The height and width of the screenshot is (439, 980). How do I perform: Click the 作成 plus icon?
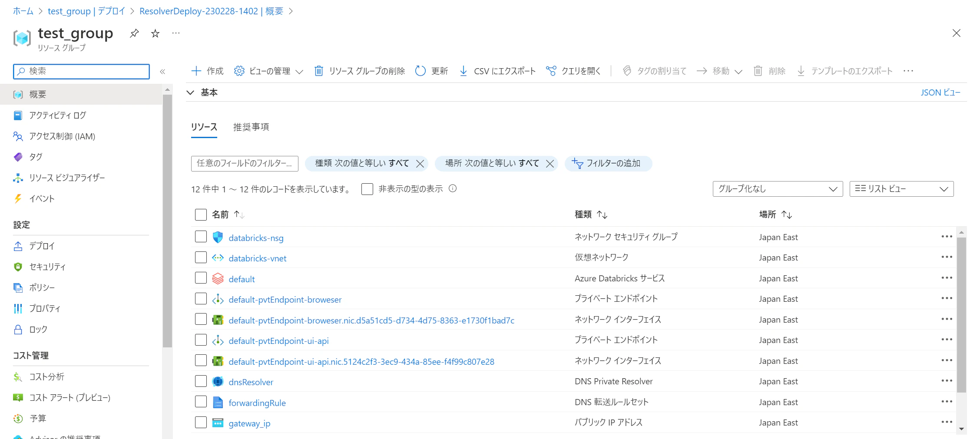click(x=196, y=71)
